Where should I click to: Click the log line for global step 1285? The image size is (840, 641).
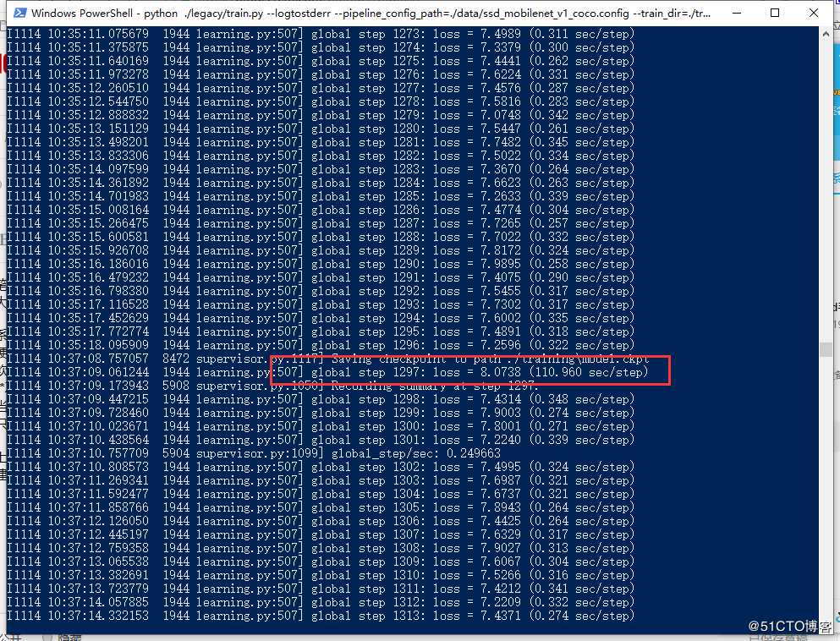pyautogui.click(x=321, y=196)
